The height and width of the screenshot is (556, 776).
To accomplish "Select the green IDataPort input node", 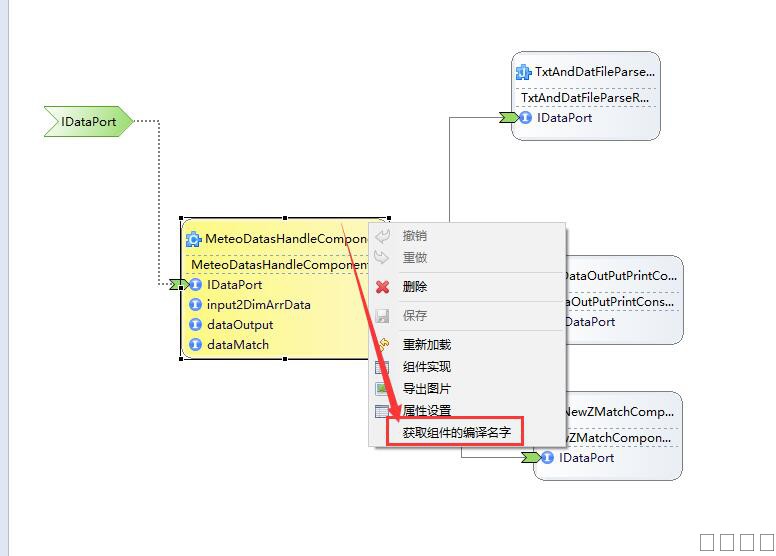I will click(88, 122).
